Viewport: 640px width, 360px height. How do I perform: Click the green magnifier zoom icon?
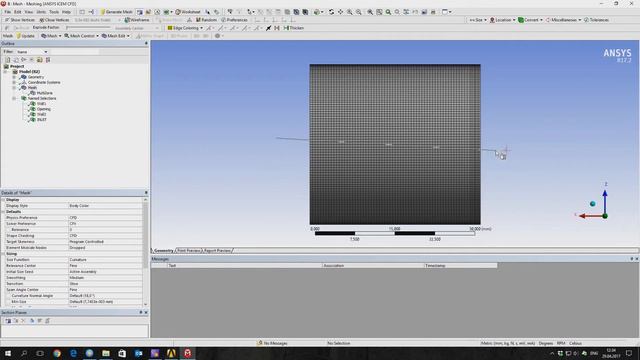pyautogui.click(x=388, y=12)
